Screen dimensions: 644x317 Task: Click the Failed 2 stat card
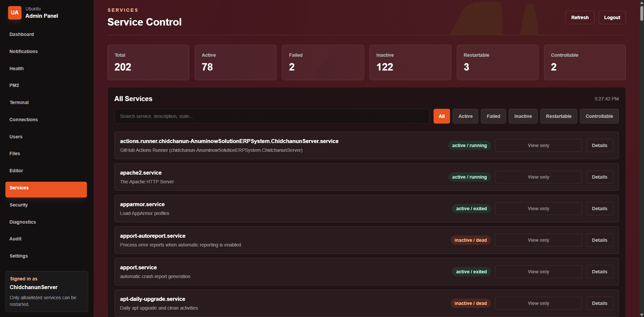tap(323, 62)
